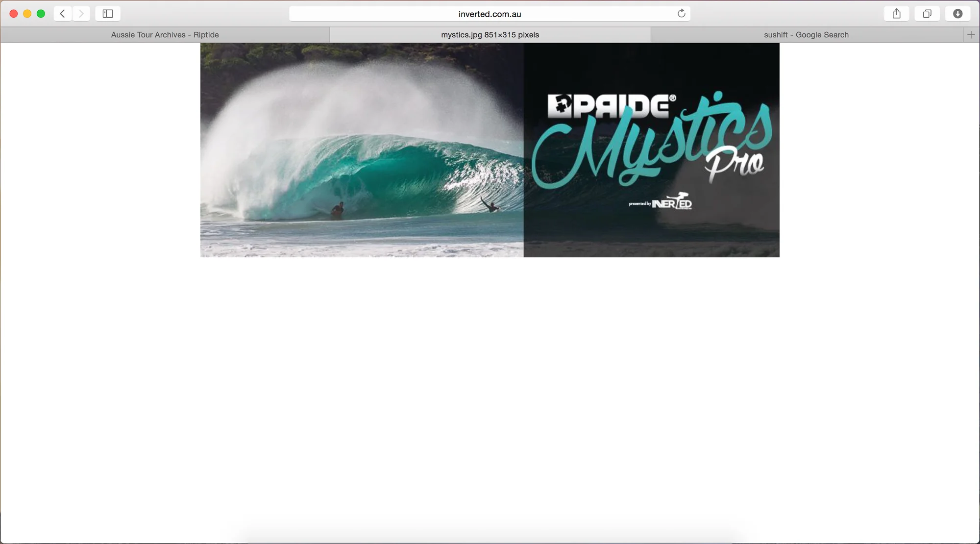Viewport: 980px width, 544px height.
Task: Open the Share menu
Action: pyautogui.click(x=897, y=14)
